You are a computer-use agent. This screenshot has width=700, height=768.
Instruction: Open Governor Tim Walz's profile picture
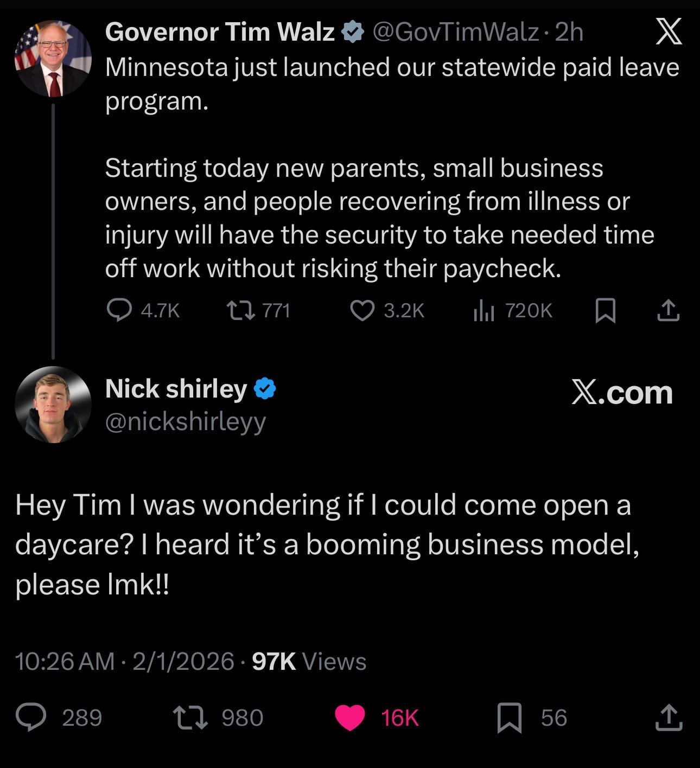tap(53, 59)
